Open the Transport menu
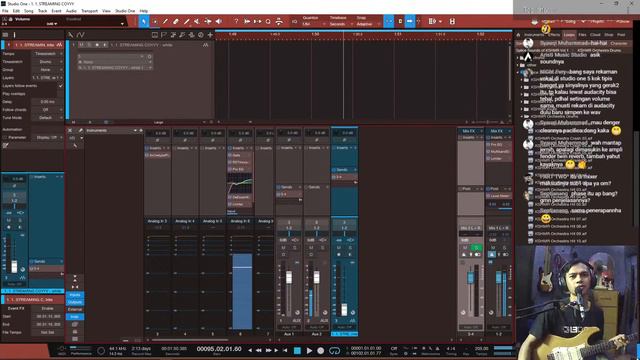The width and height of the screenshot is (640, 360). (89, 11)
